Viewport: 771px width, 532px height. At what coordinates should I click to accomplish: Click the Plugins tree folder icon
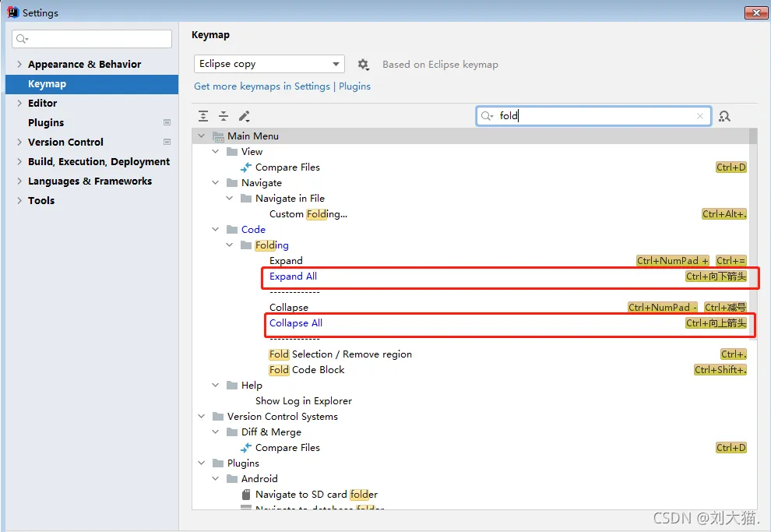point(218,463)
